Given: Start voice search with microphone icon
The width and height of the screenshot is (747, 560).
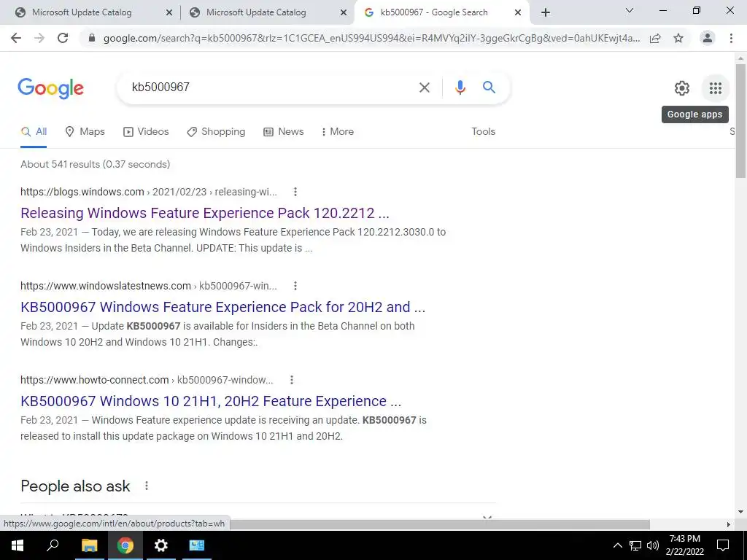Looking at the screenshot, I should [x=460, y=87].
